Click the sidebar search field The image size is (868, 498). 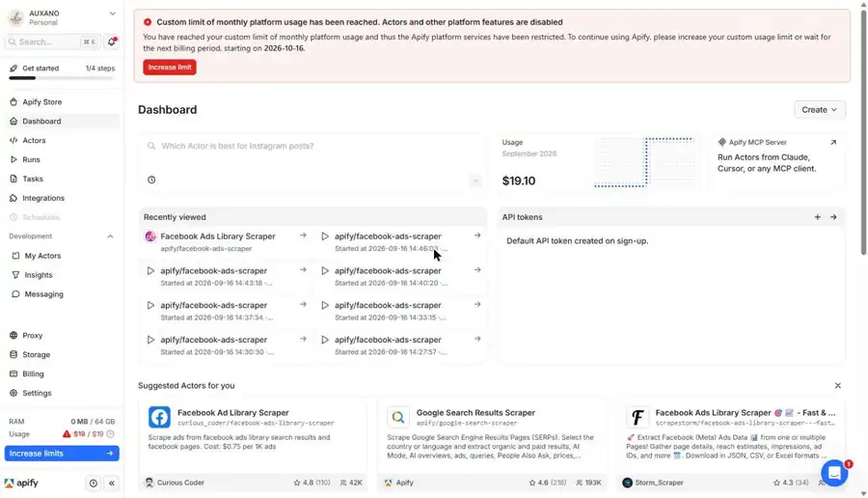click(x=53, y=42)
